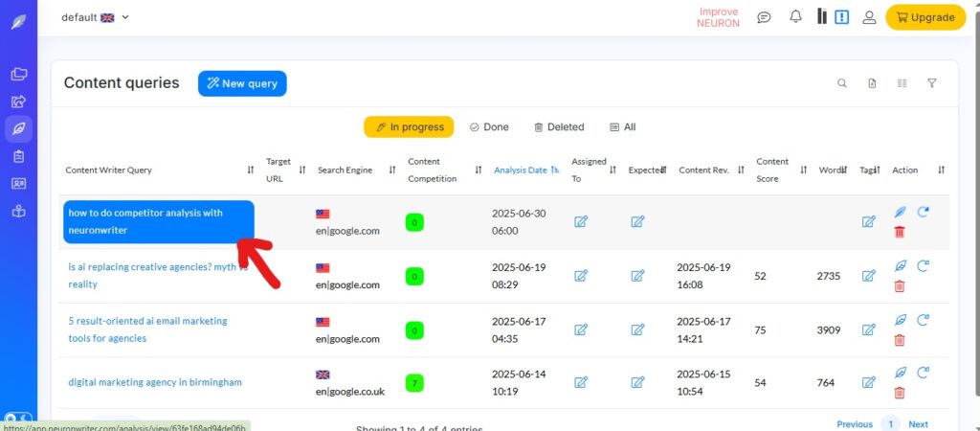Click the export file icon
Viewport: 980px width, 431px height.
coord(872,83)
